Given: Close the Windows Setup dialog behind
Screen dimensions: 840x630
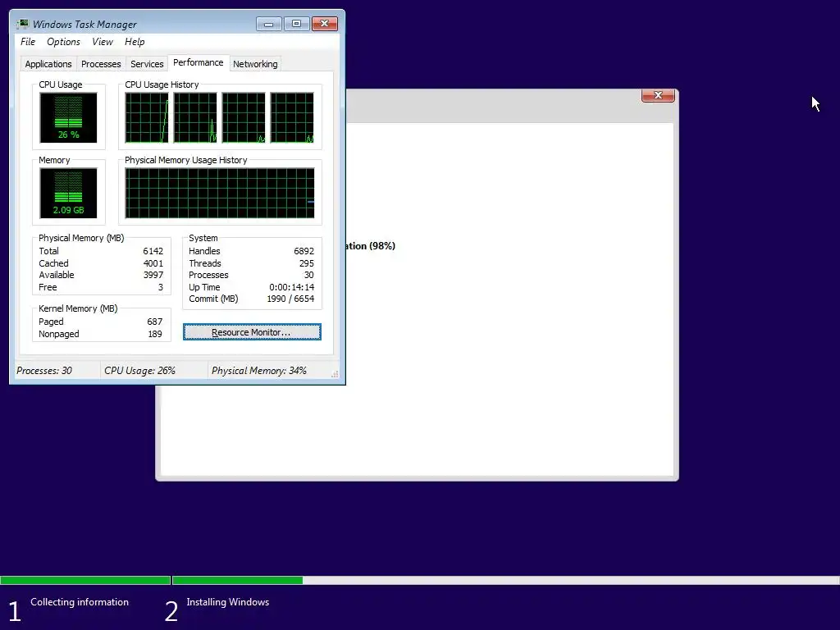Looking at the screenshot, I should tap(658, 95).
